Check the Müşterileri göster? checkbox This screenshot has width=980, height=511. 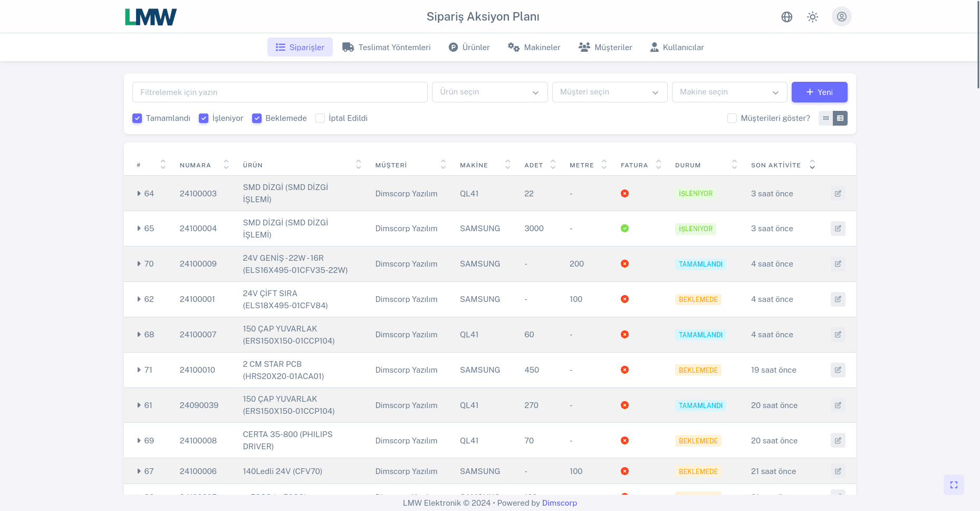point(732,118)
